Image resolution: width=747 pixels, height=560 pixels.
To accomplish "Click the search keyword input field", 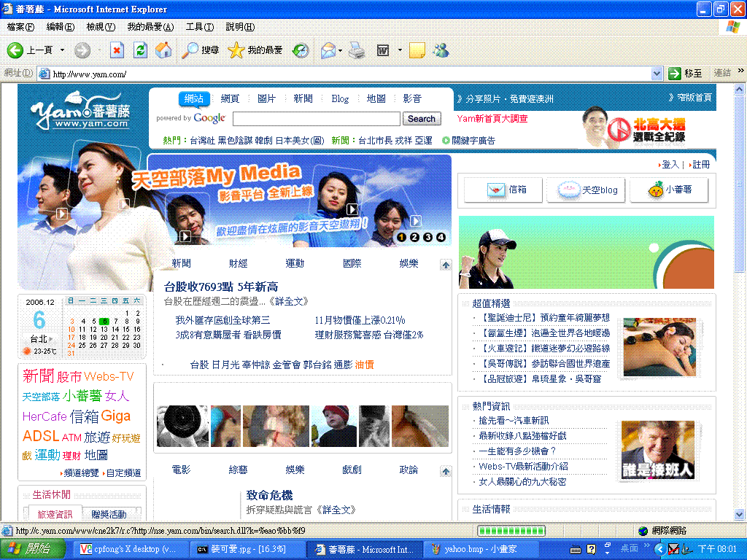I will click(x=317, y=119).
